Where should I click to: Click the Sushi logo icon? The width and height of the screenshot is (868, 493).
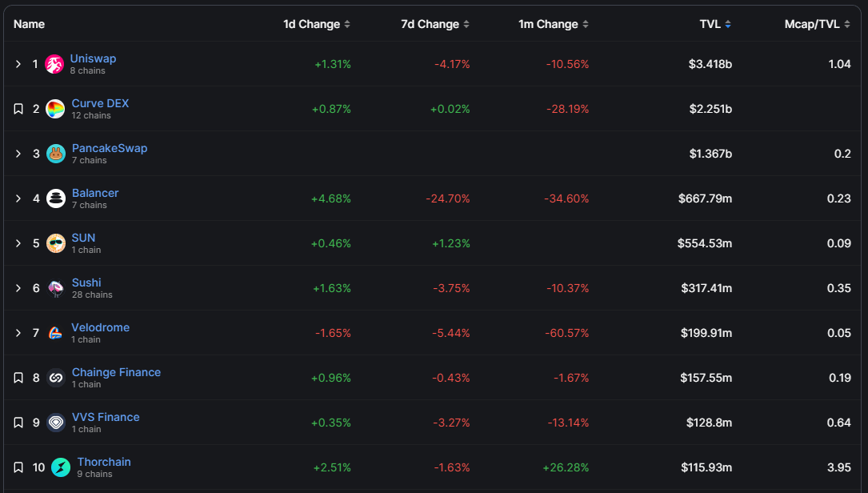56,288
